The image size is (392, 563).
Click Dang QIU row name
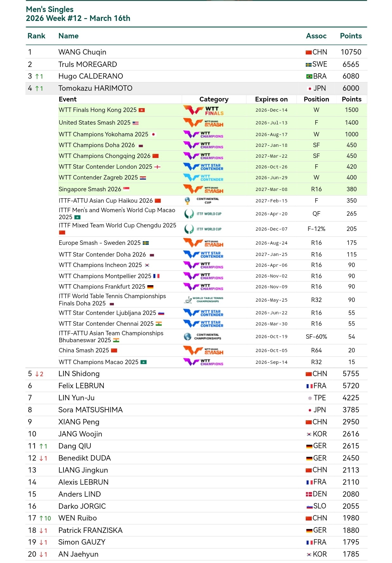(75, 446)
